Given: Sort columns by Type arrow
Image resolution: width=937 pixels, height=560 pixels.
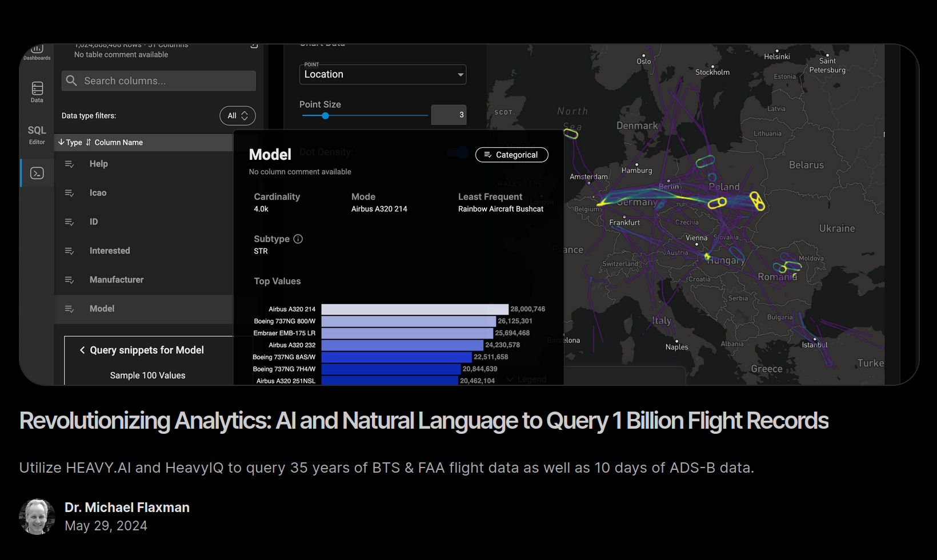Looking at the screenshot, I should [62, 142].
